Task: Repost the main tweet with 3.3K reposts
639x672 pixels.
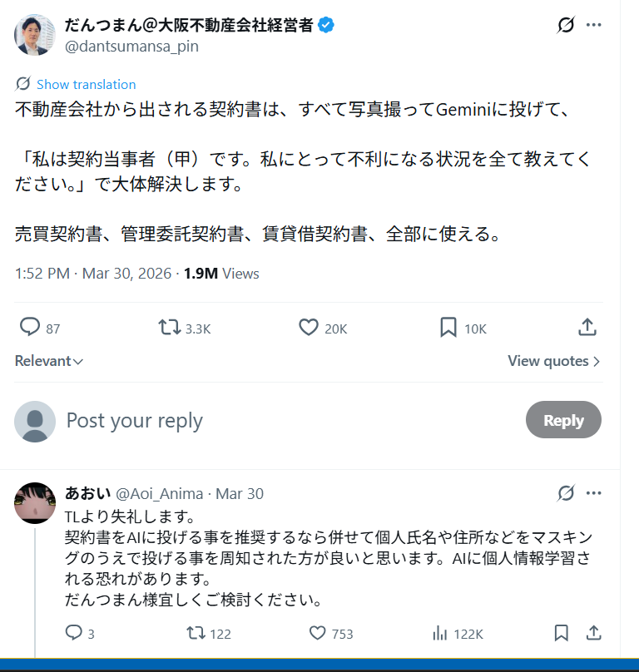Action: 170,328
